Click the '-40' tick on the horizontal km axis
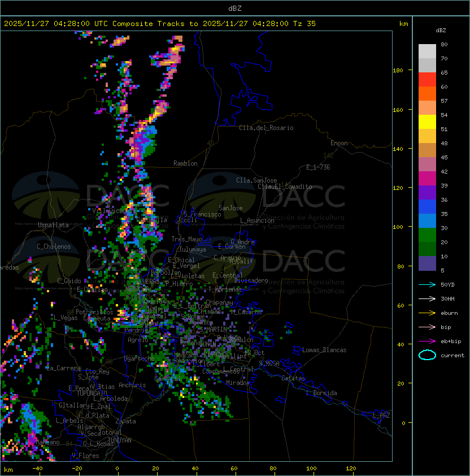This screenshot has width=470, height=476. point(38,469)
